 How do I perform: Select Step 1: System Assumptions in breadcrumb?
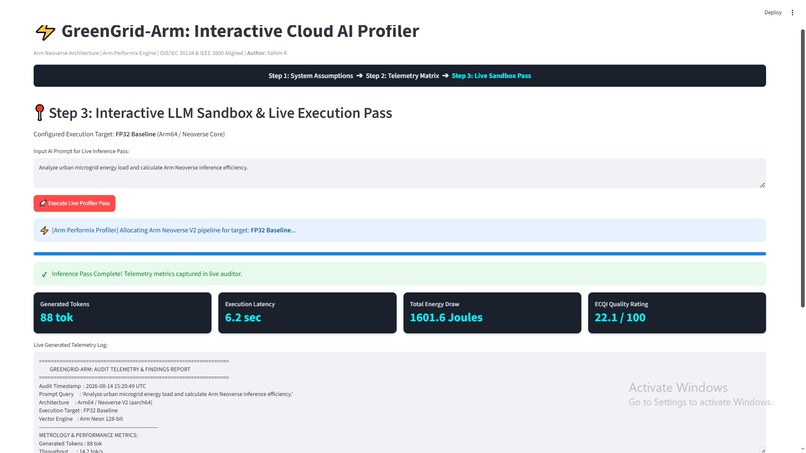tap(310, 76)
